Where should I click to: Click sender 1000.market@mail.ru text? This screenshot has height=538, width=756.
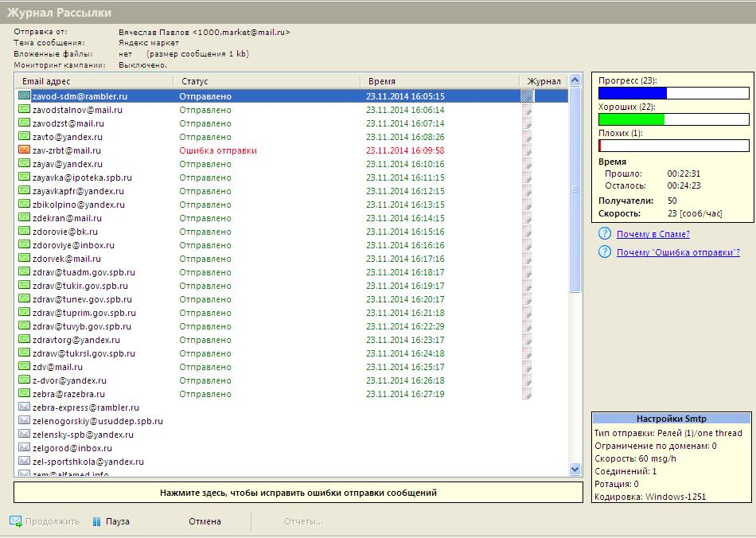click(241, 33)
